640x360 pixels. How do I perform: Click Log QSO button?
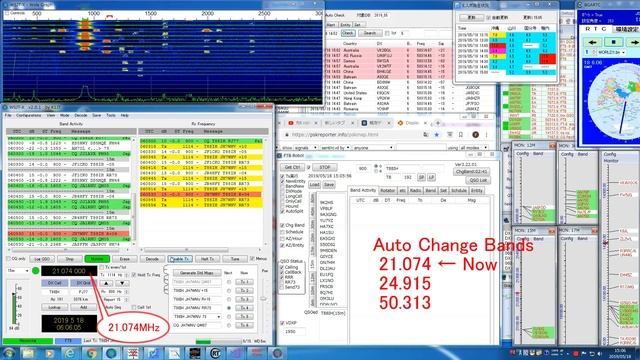pos(42,259)
